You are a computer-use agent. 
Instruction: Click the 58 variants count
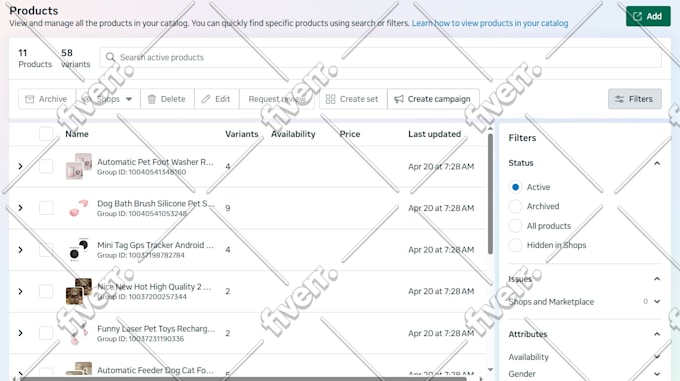coord(75,58)
